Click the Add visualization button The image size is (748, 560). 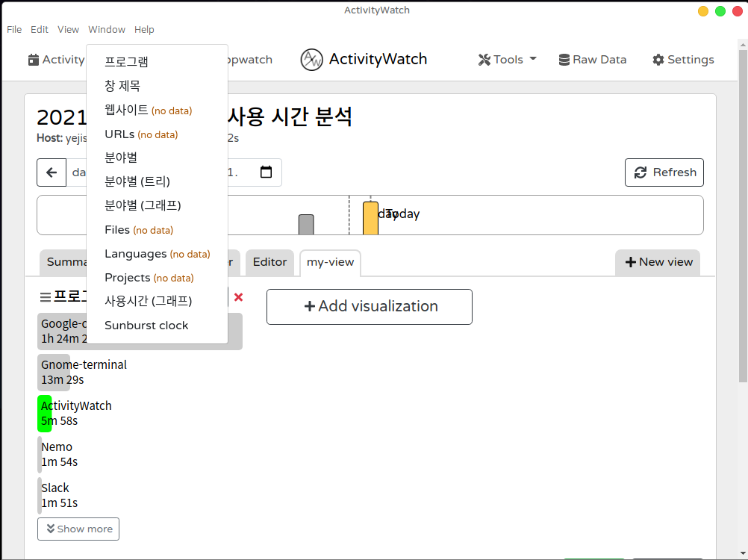pyautogui.click(x=370, y=307)
